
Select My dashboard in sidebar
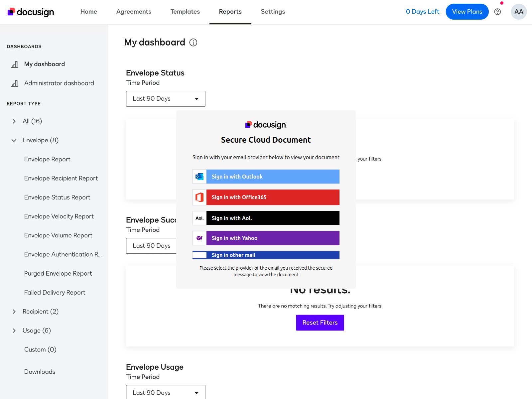tap(45, 64)
